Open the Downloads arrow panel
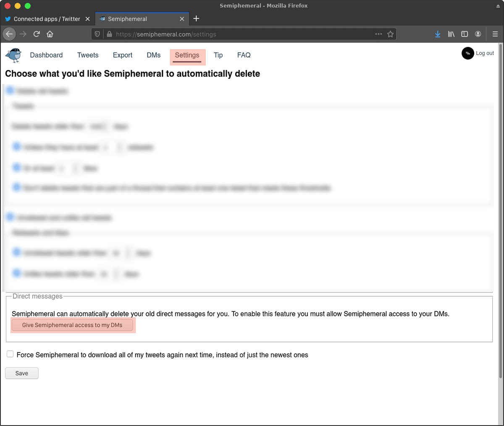The height and width of the screenshot is (426, 504). [x=438, y=34]
